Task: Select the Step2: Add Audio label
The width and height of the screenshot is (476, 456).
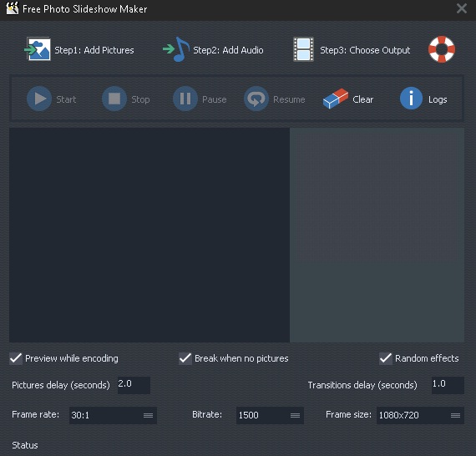Action: [x=228, y=50]
